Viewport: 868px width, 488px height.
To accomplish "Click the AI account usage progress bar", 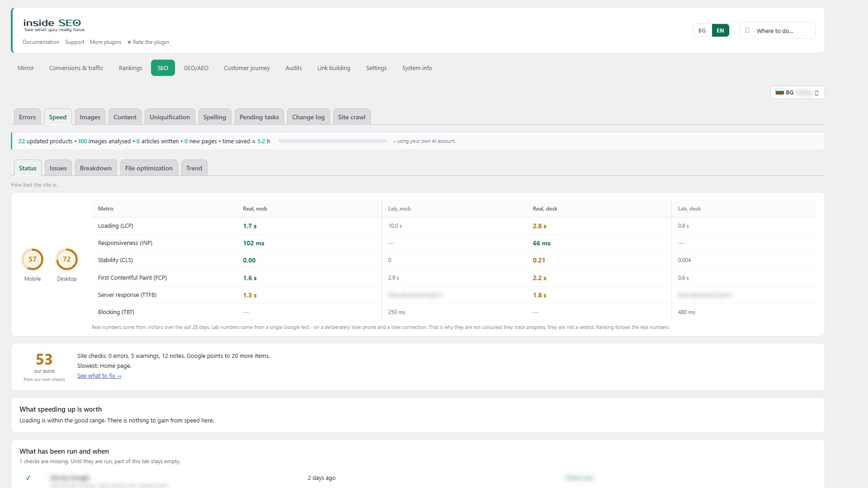I will click(x=333, y=141).
